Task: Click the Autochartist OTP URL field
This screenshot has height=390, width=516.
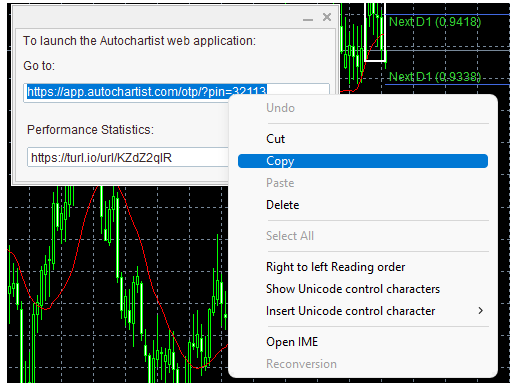Action: coord(177,92)
